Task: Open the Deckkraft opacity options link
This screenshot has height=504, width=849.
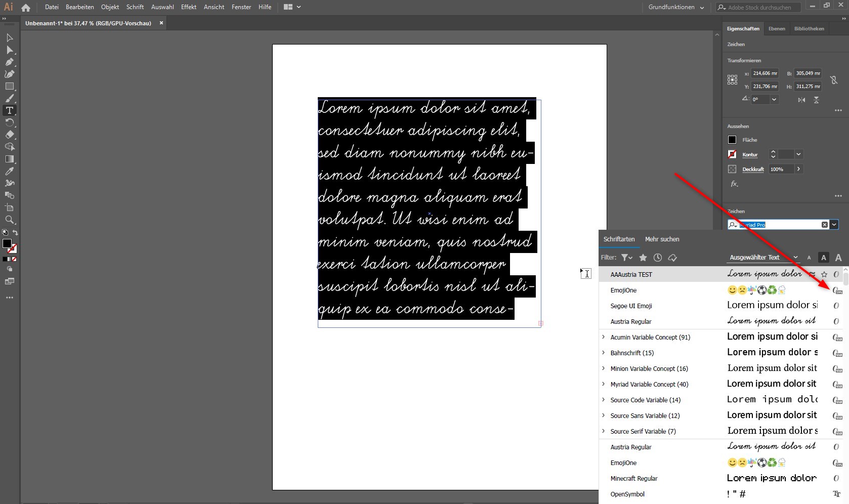Action: [x=753, y=170]
